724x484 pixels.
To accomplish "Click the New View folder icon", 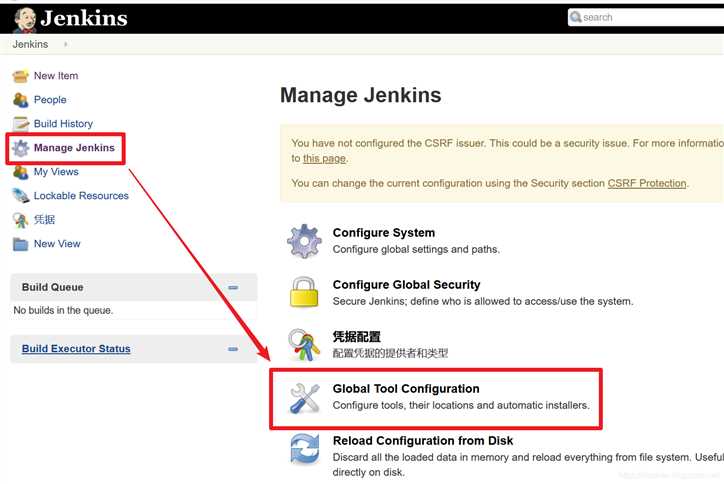I will pos(20,244).
